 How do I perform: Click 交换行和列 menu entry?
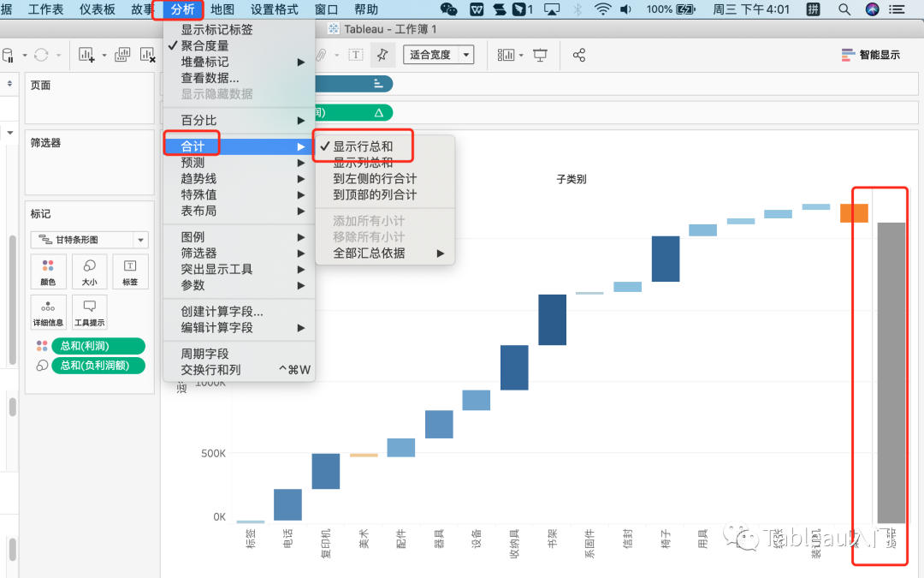coord(240,370)
